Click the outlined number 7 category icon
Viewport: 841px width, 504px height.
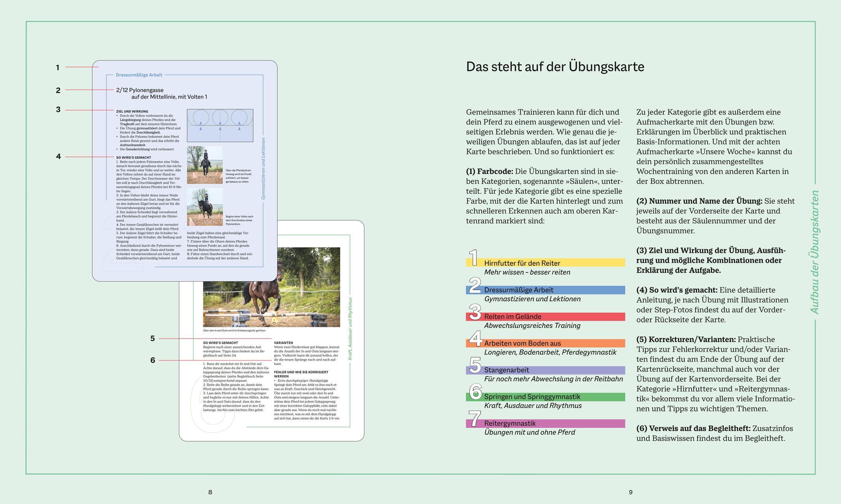[x=475, y=419]
